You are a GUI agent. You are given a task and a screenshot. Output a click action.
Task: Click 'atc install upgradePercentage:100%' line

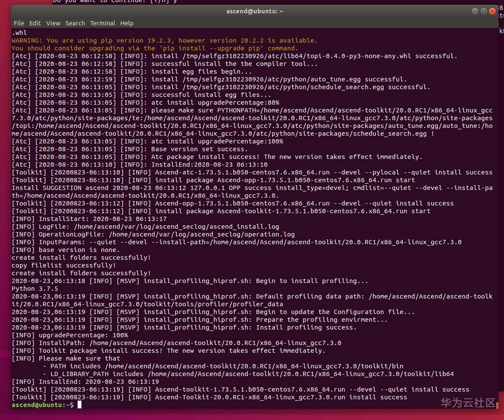[147, 141]
